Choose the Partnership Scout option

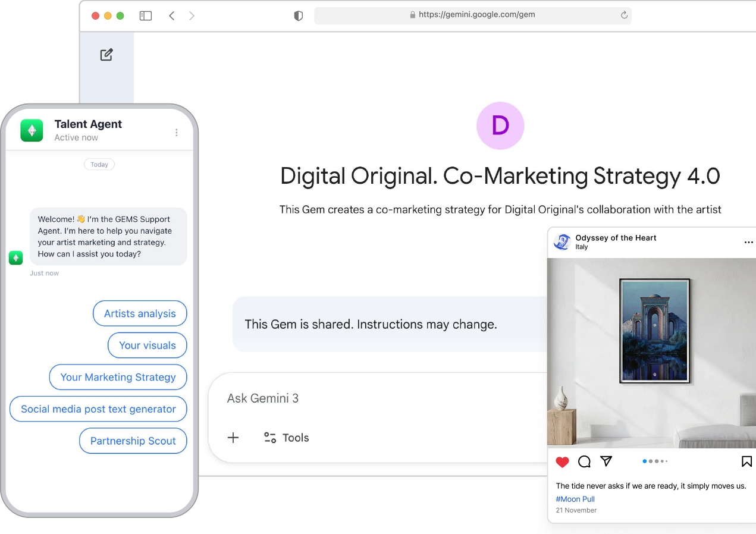click(133, 441)
